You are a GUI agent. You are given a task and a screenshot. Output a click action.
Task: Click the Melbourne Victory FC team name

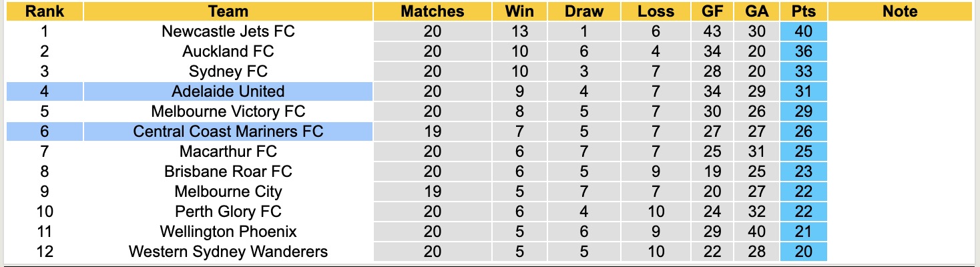(228, 111)
